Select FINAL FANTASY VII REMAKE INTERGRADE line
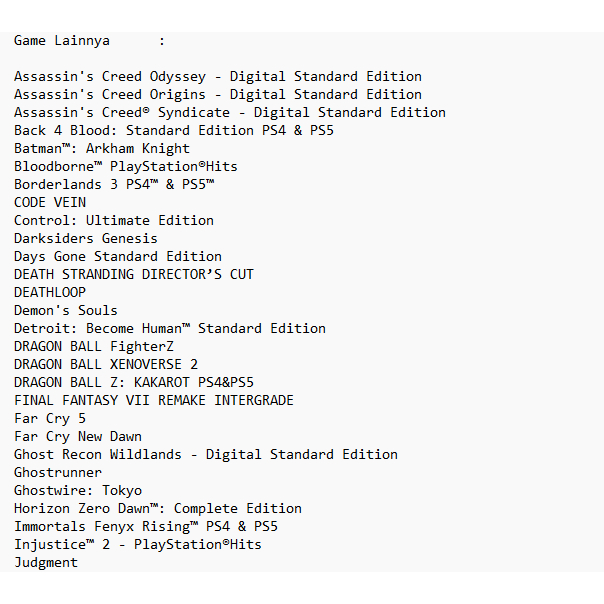Screen dimensions: 604x604 (154, 401)
